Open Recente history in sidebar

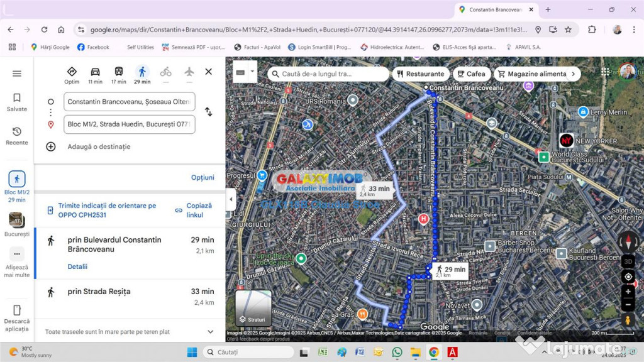(x=17, y=132)
